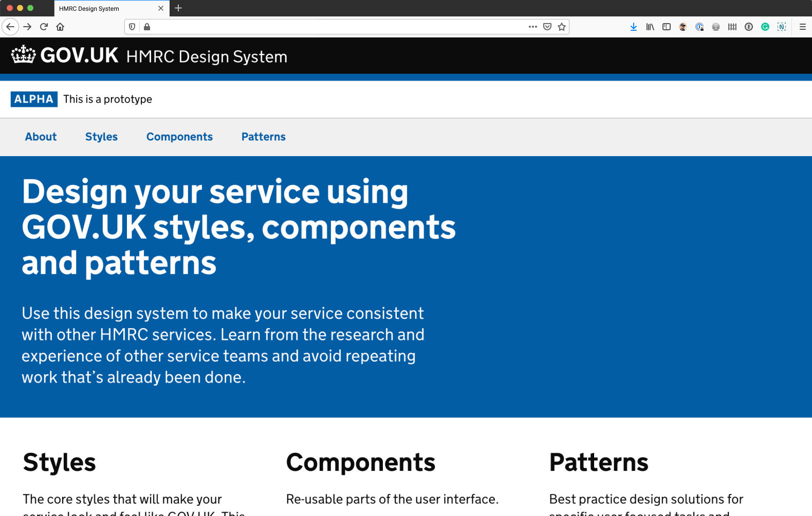Open the Firefox hamburger menu
This screenshot has width=812, height=516.
click(802, 27)
